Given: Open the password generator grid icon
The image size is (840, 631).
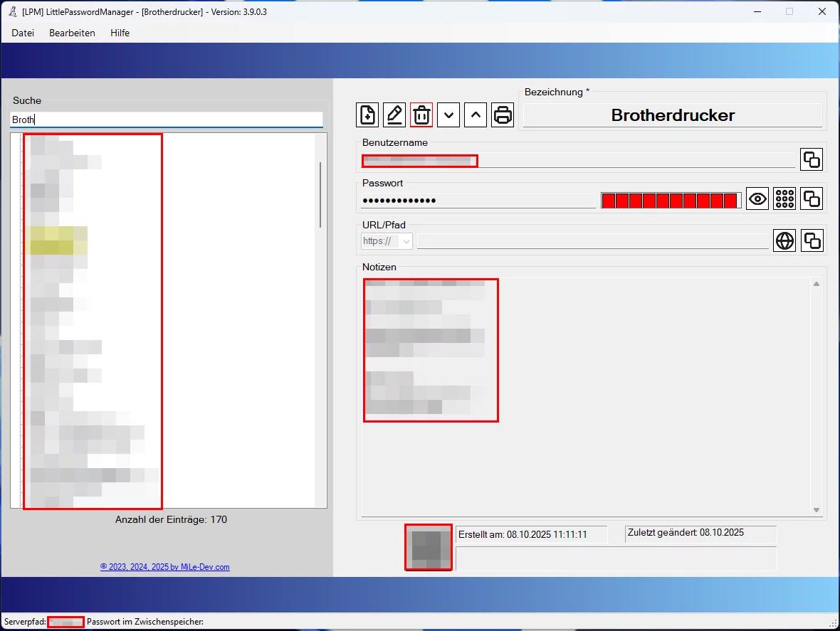Looking at the screenshot, I should click(x=784, y=199).
